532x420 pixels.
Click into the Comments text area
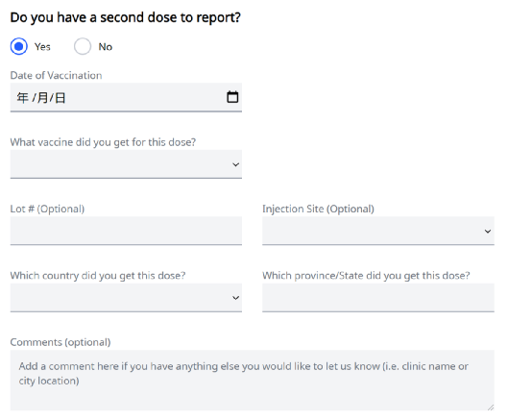click(x=253, y=381)
